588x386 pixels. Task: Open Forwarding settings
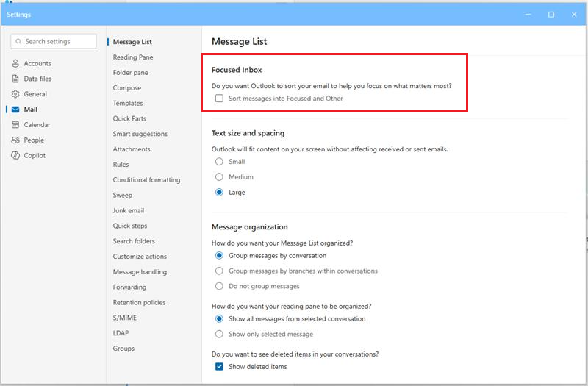click(x=130, y=287)
